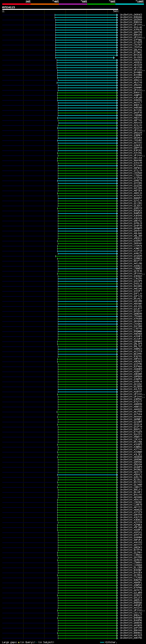Viewport: 146px width, 644px height.
Task: Select hit UniRef100_A5F3Q8
Action: point(131,527)
